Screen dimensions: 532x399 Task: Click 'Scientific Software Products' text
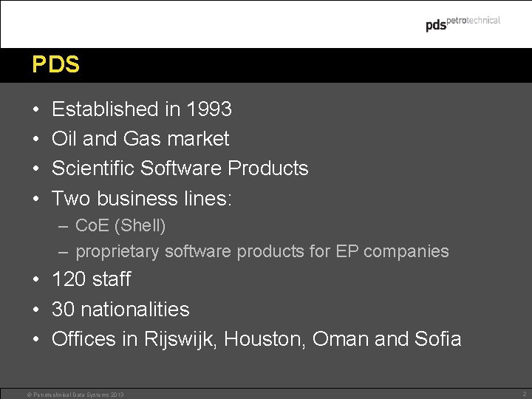[x=180, y=168]
